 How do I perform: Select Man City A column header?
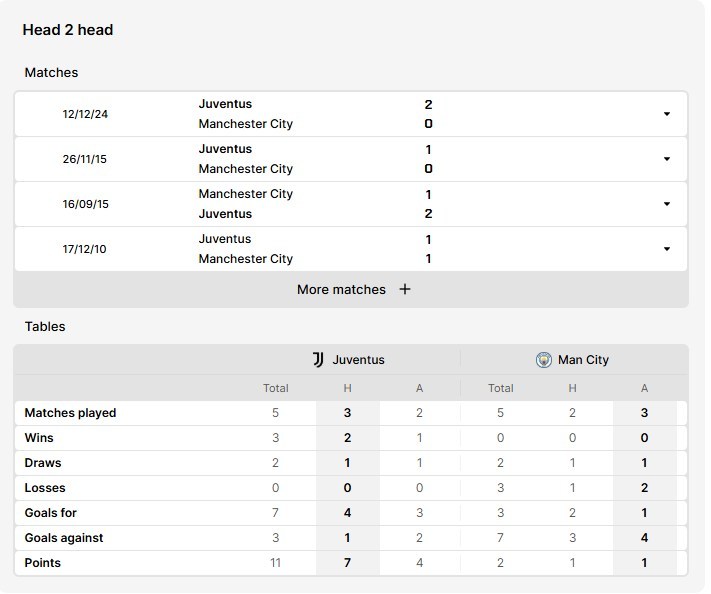(x=644, y=388)
